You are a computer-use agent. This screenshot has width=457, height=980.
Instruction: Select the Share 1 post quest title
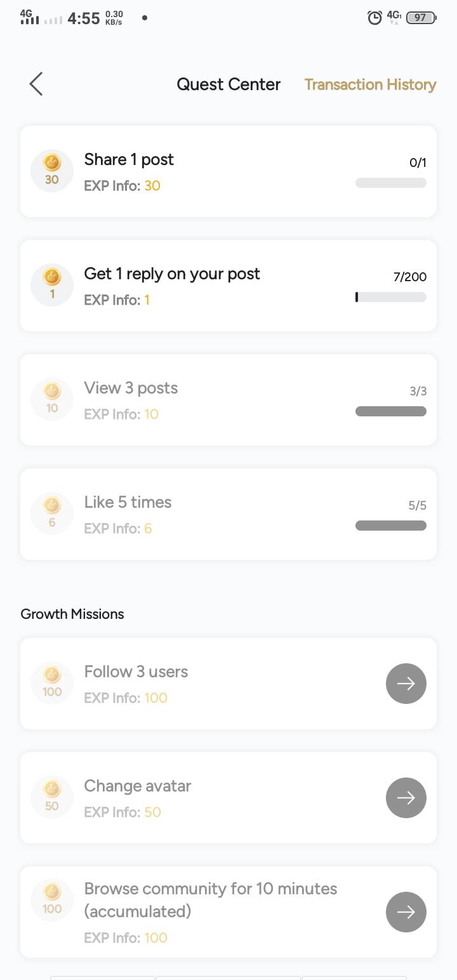point(129,159)
